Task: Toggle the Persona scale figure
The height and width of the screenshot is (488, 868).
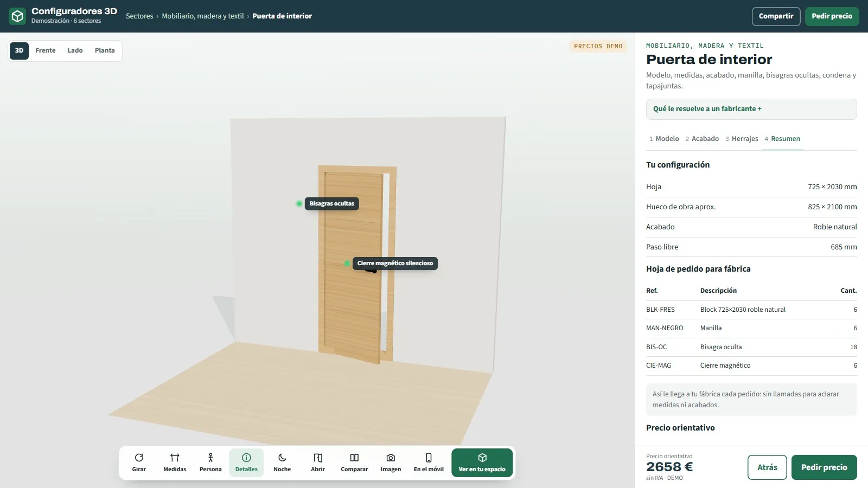Action: (210, 463)
